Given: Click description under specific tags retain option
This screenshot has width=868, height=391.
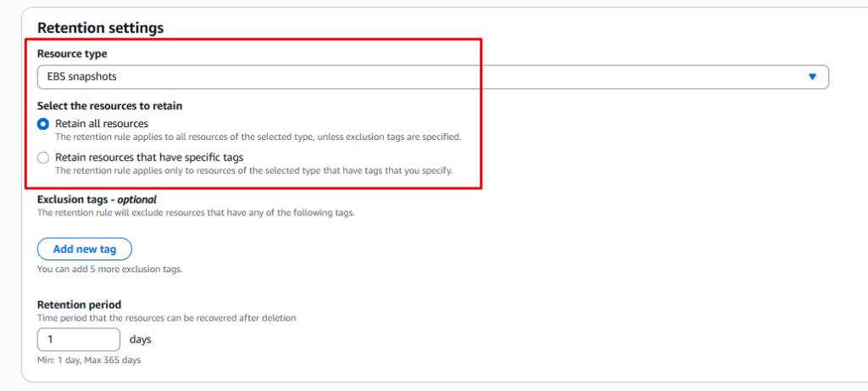Looking at the screenshot, I should tap(254, 170).
